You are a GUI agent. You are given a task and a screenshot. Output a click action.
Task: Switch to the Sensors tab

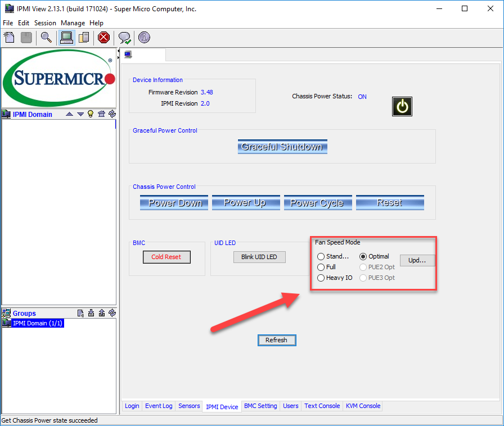tap(189, 406)
